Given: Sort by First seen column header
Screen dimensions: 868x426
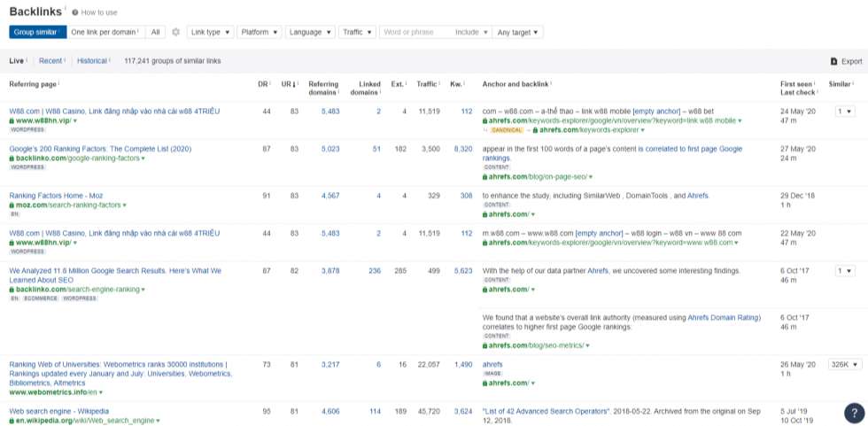Looking at the screenshot, I should click(x=796, y=84).
